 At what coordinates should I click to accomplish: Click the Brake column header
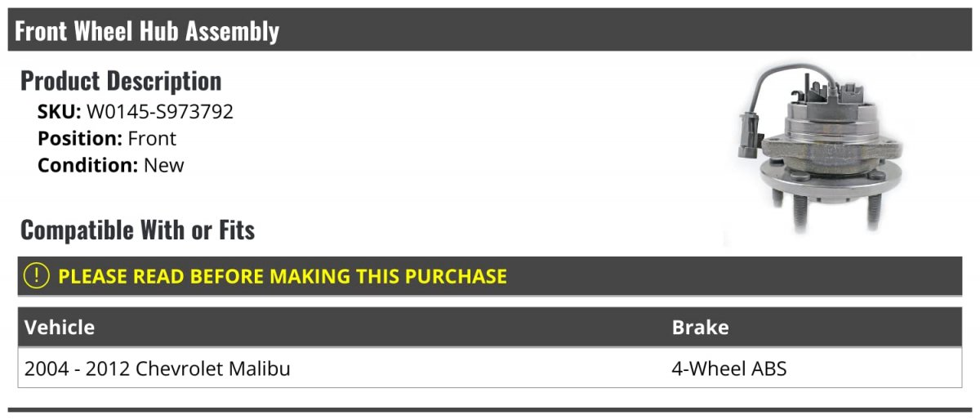[701, 328]
